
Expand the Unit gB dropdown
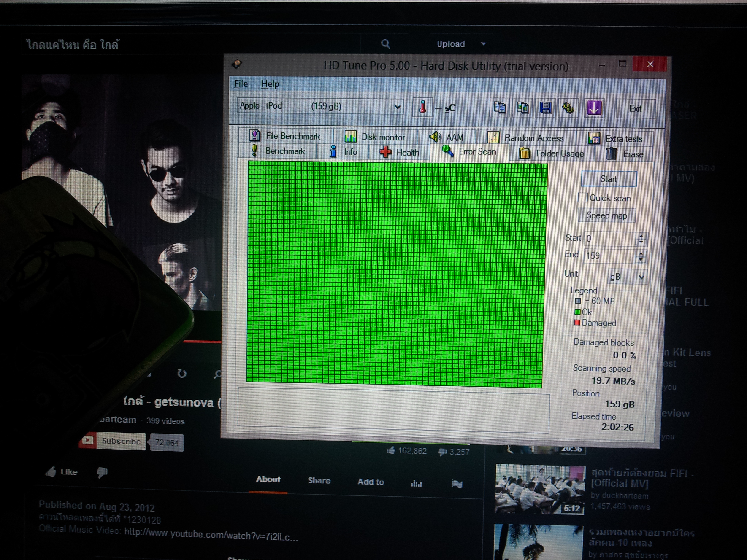tap(641, 277)
